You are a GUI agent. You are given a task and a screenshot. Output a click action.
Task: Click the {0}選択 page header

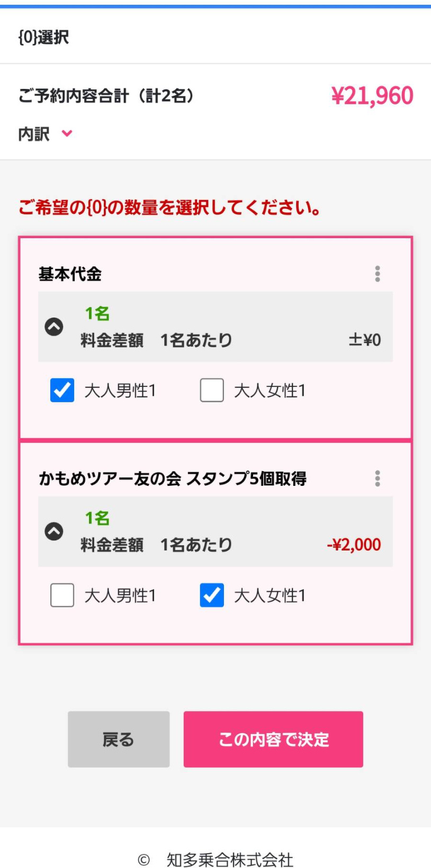pyautogui.click(x=44, y=37)
